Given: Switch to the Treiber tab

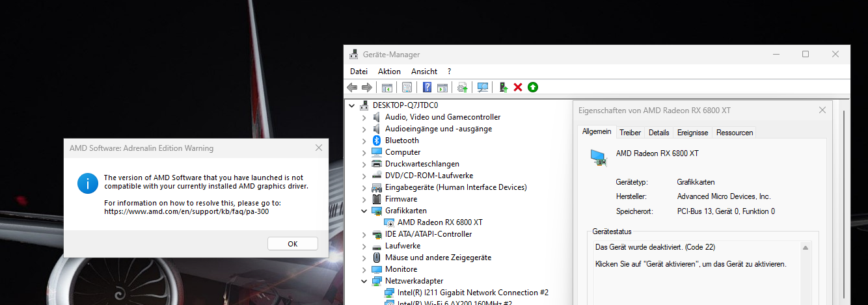Looking at the screenshot, I should 630,133.
